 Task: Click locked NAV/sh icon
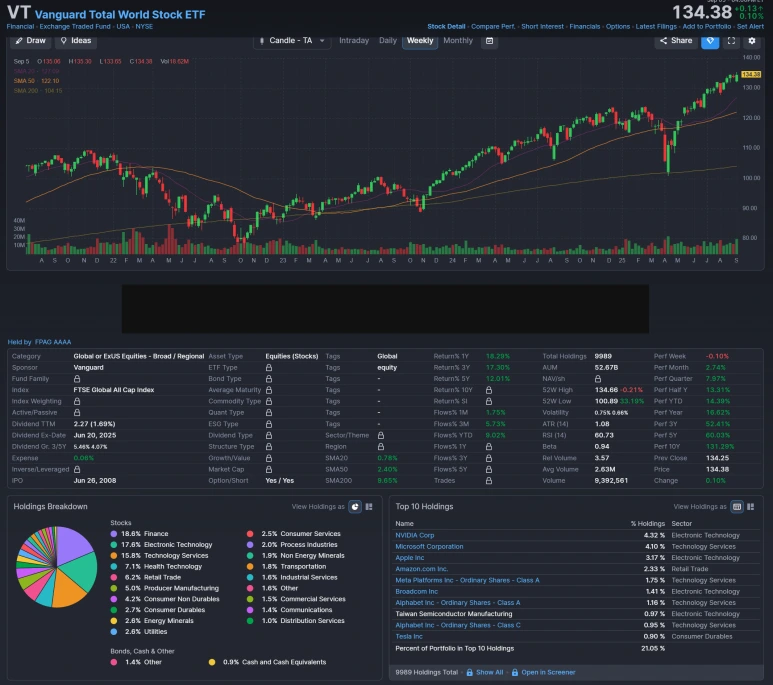point(597,379)
